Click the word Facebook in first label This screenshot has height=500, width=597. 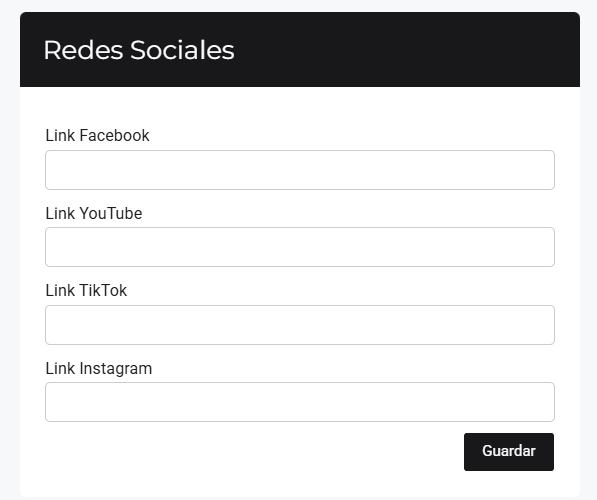[x=114, y=136]
